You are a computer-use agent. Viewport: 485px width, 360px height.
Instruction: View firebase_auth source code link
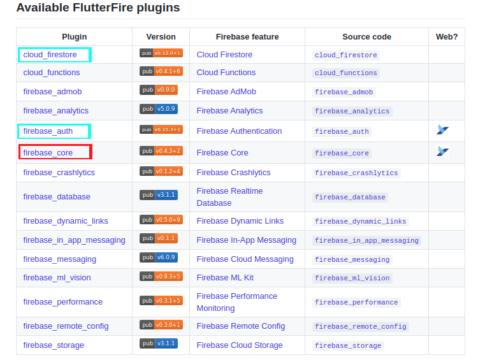[x=342, y=132]
